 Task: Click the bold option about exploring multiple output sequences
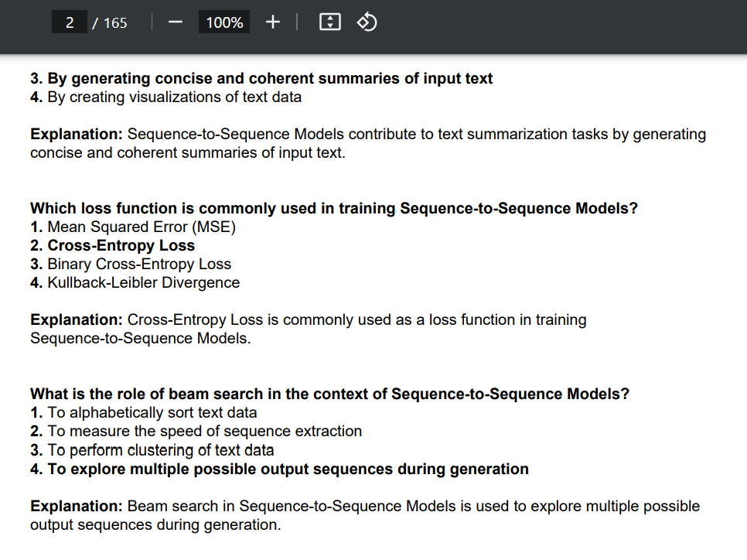point(279,469)
